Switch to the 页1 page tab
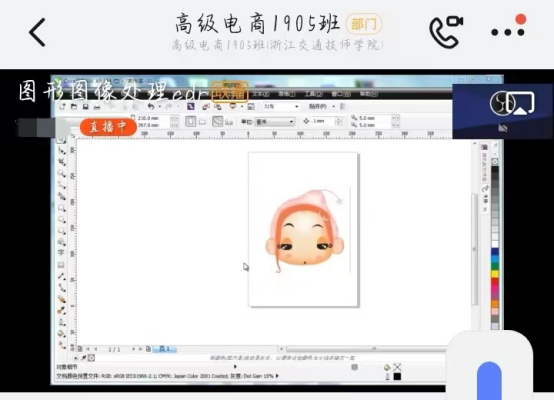 pos(165,349)
